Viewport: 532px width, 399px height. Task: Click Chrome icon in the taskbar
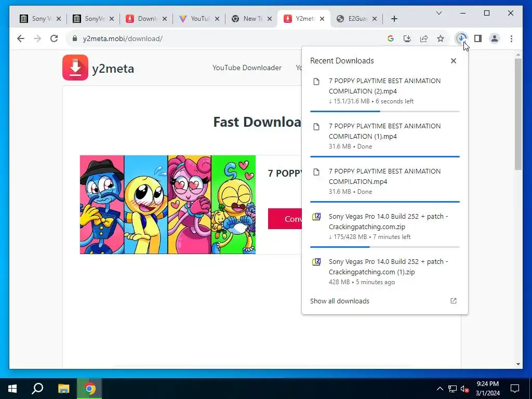[x=89, y=389]
